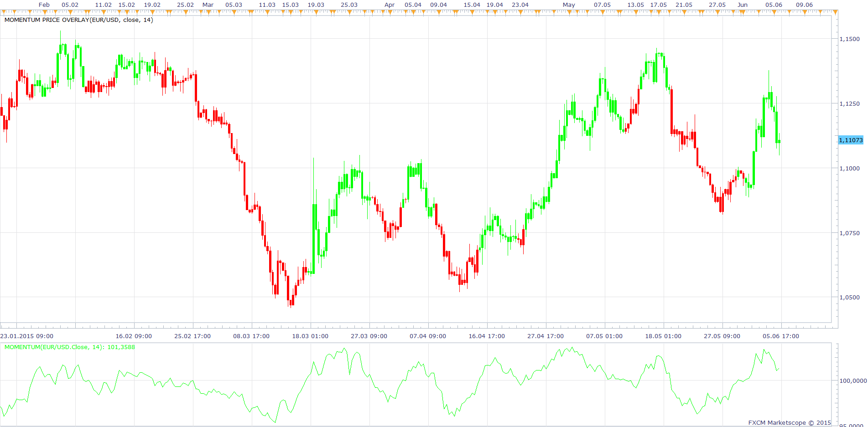Screen dimensions: 868x427
Task: Click the 1,1000 price axis label
Action: pyautogui.click(x=850, y=169)
